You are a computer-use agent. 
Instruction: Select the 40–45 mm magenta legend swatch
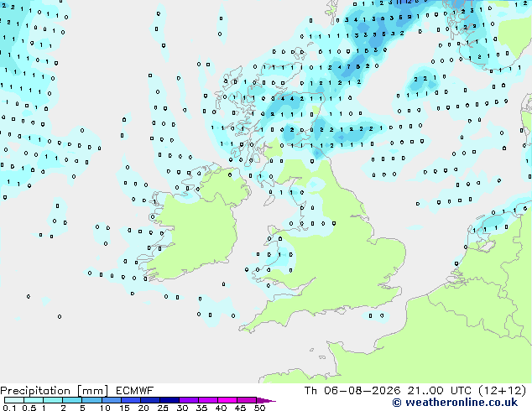(227, 400)
